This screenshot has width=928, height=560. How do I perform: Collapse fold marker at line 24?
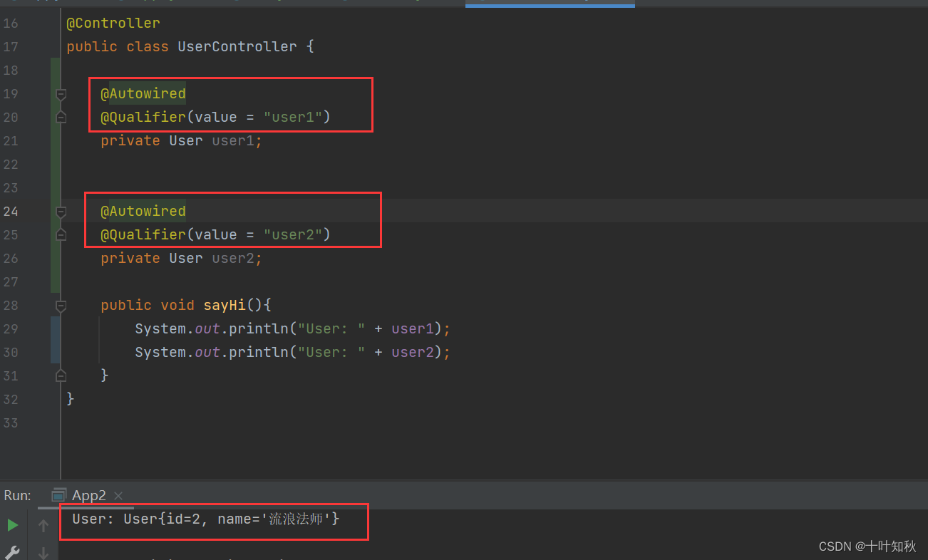[61, 212]
